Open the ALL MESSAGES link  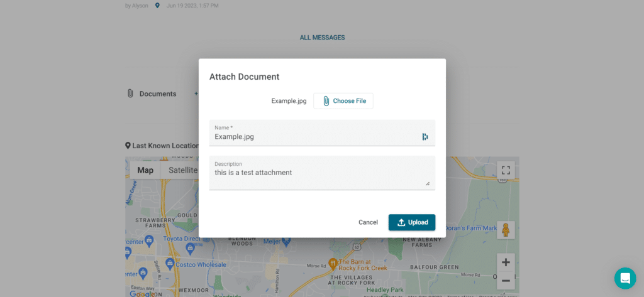[322, 38]
